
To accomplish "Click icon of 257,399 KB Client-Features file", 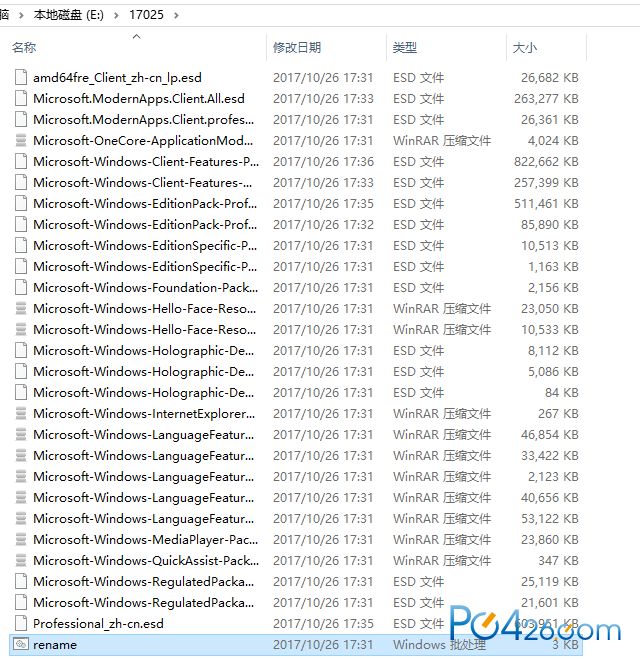I will click(x=21, y=182).
